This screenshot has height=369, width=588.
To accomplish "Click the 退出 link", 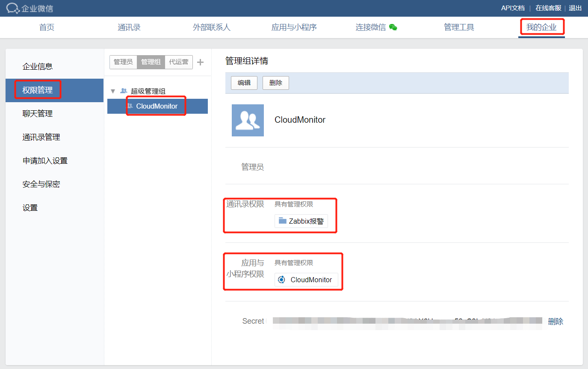I will 575,8.
